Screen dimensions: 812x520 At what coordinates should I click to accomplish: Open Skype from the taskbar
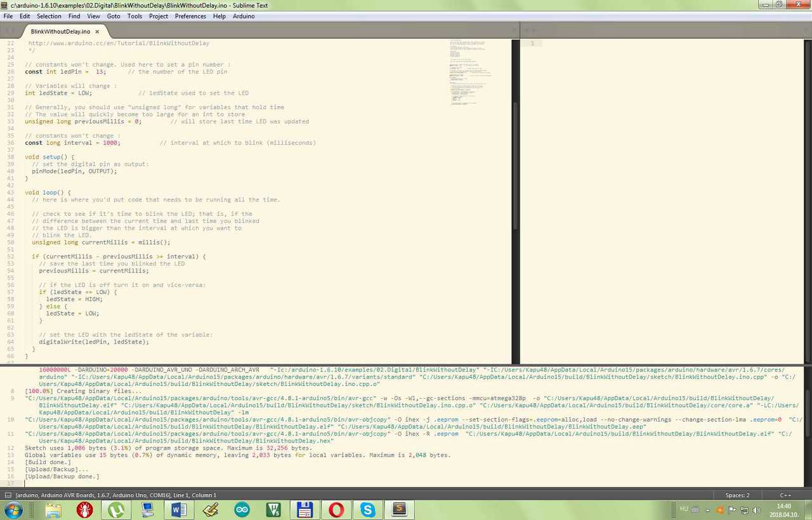pyautogui.click(x=368, y=510)
